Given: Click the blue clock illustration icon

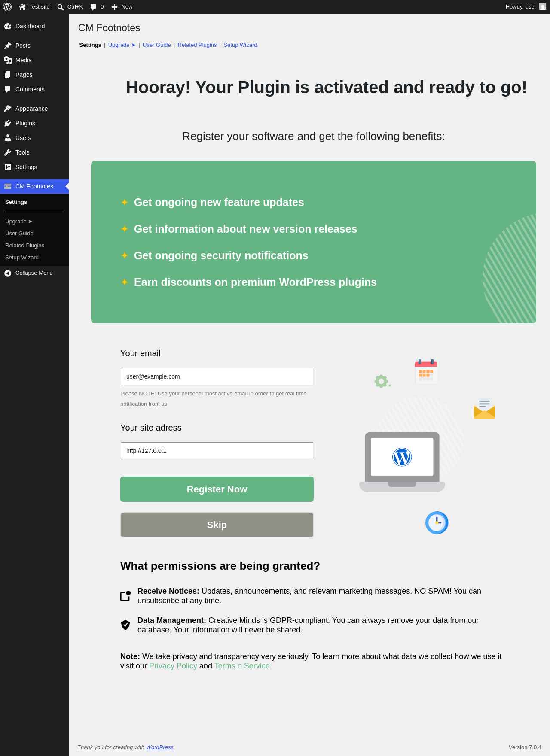Looking at the screenshot, I should 437,522.
